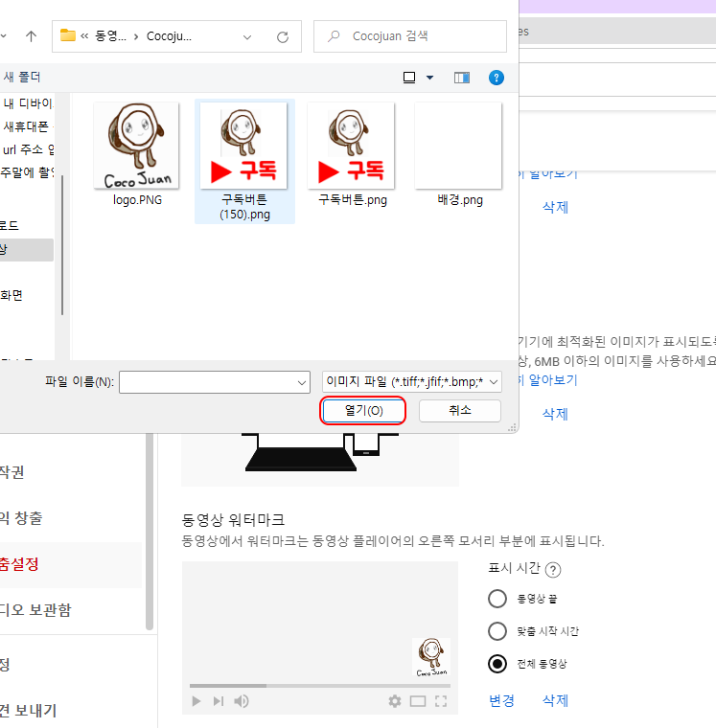Screen dimensions: 716x728
Task: Click the navigation pane scrollbar
Action: [x=62, y=245]
